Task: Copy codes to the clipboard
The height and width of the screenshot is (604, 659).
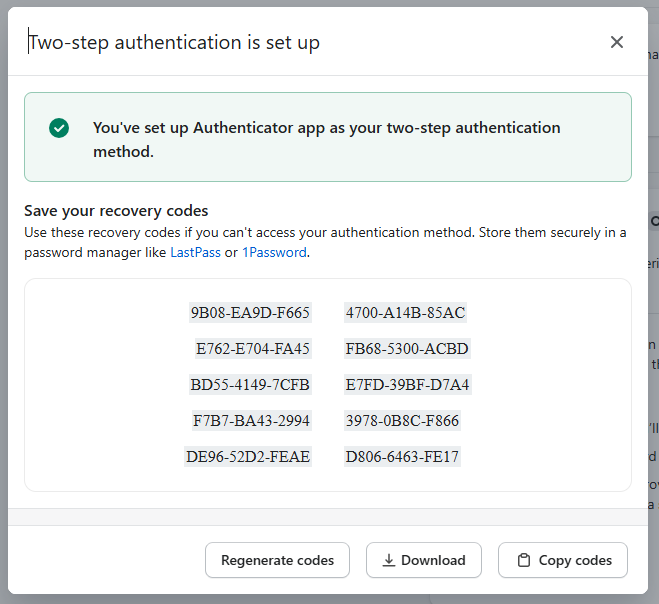Action: [x=563, y=560]
